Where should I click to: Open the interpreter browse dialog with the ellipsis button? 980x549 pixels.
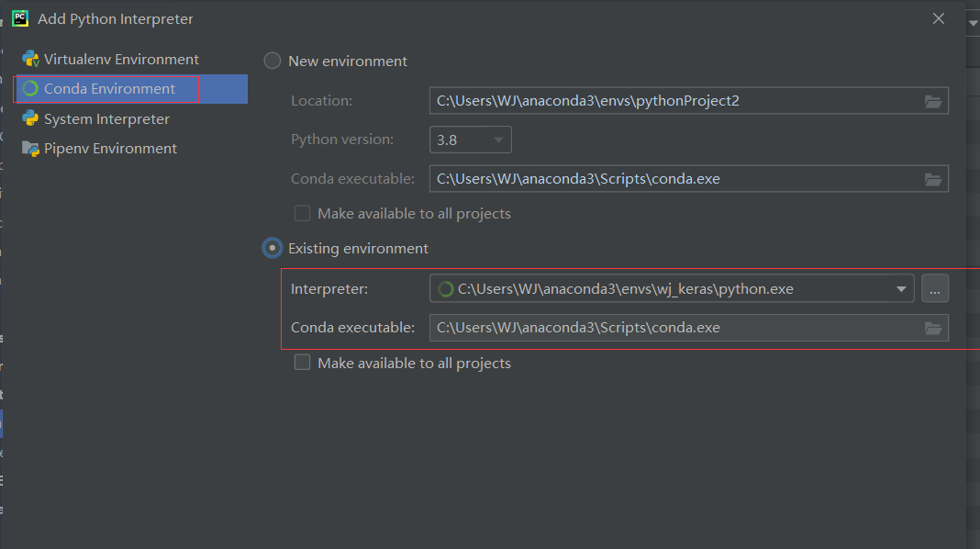pos(935,287)
